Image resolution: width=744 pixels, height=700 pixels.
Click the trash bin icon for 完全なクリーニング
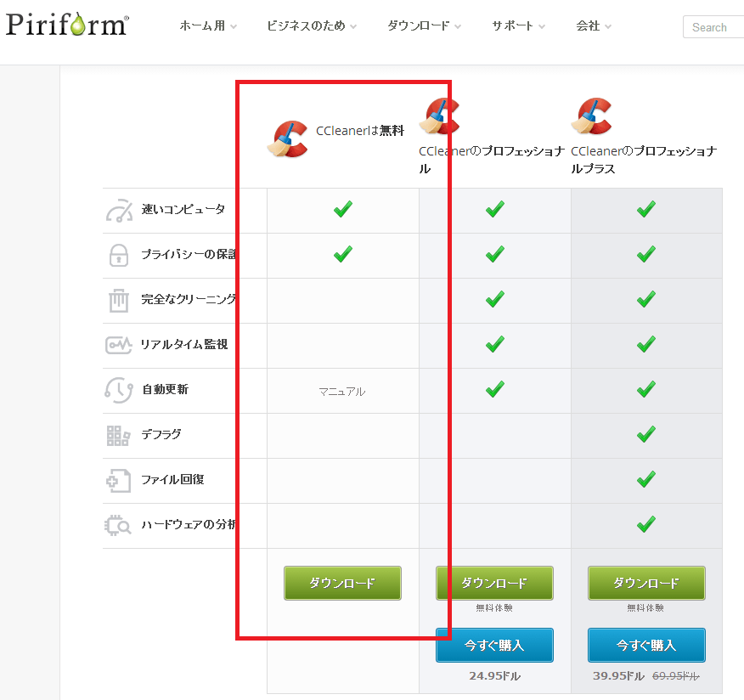click(119, 301)
